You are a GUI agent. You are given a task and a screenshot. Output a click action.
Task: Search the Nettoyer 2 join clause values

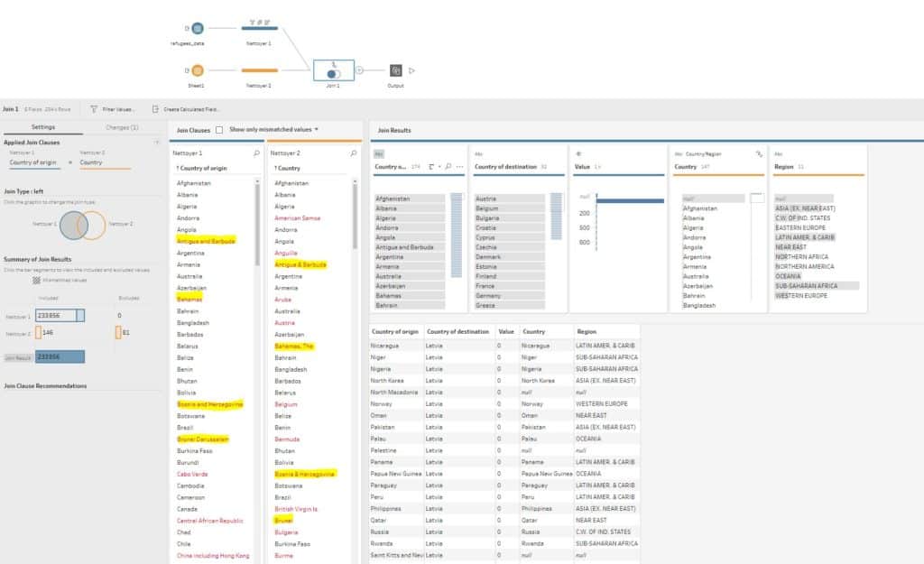[353, 153]
